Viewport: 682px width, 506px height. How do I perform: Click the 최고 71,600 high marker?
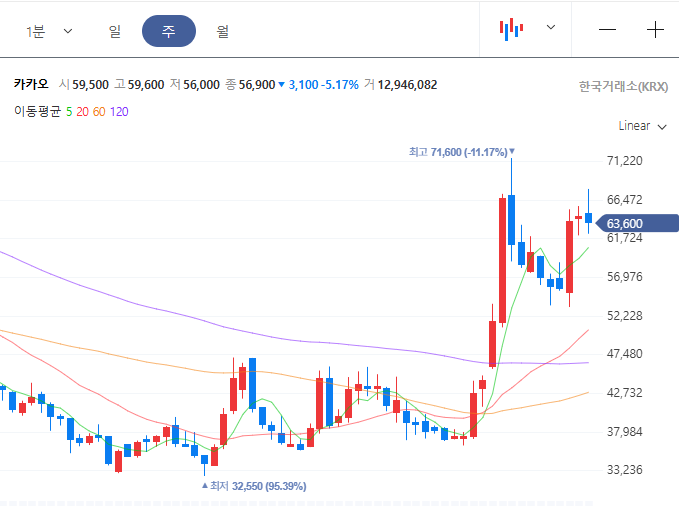coord(461,152)
